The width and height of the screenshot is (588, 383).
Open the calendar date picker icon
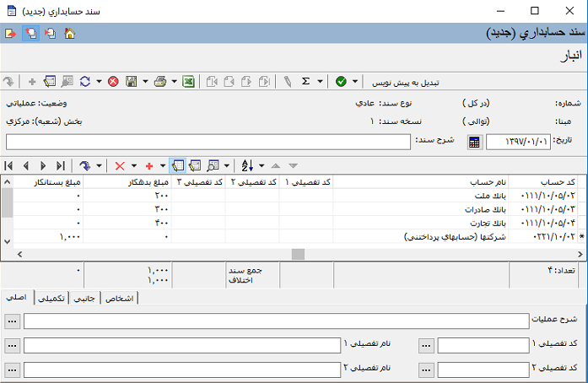click(474, 142)
